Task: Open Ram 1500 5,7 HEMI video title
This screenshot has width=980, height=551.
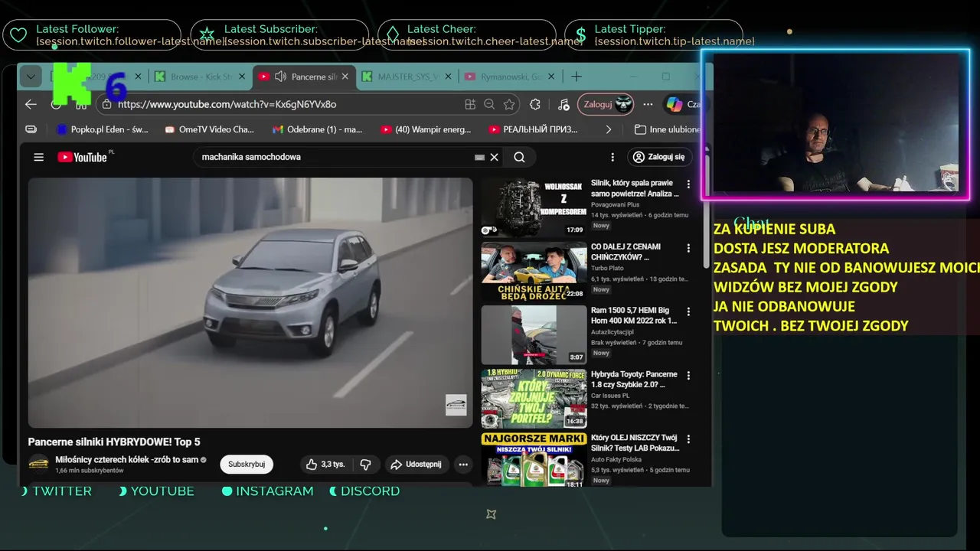Action: tap(634, 315)
